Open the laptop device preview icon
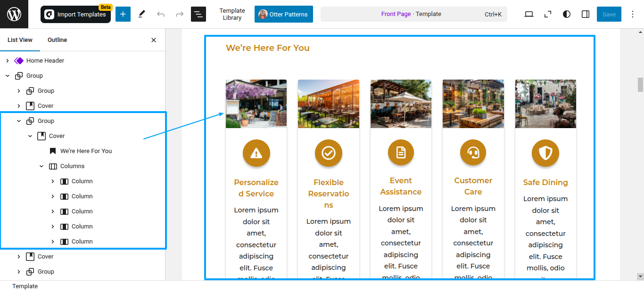Image resolution: width=644 pixels, height=292 pixels. tap(529, 14)
